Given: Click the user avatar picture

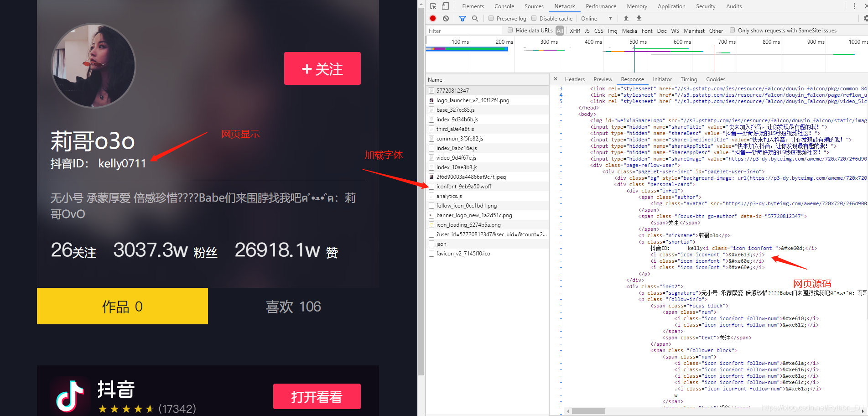Looking at the screenshot, I should coord(94,66).
